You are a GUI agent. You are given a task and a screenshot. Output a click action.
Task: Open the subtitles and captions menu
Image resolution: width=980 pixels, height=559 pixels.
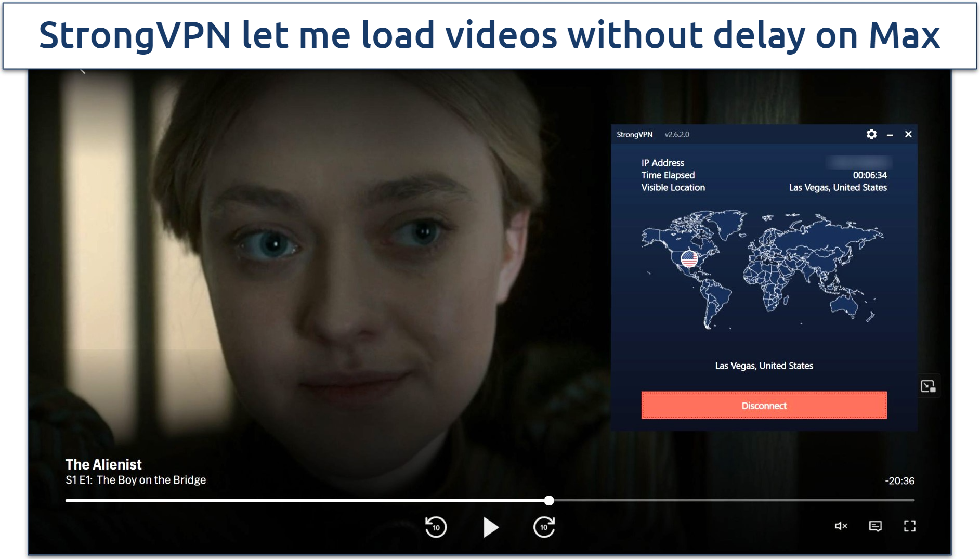[x=876, y=526]
